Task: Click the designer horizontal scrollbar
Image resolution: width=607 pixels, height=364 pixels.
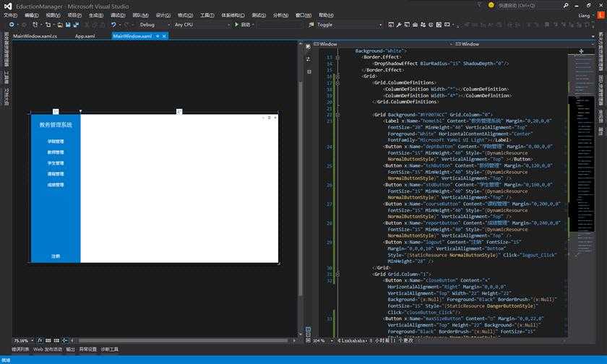Action: pos(183,341)
